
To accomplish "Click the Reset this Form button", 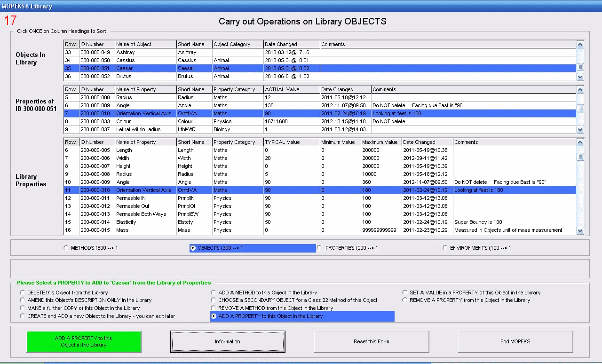I will (372, 341).
